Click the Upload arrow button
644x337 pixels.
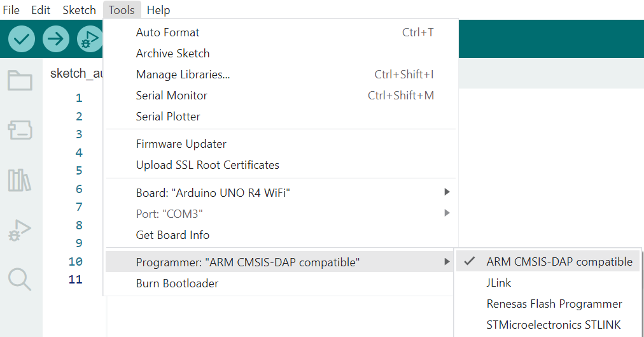click(56, 39)
